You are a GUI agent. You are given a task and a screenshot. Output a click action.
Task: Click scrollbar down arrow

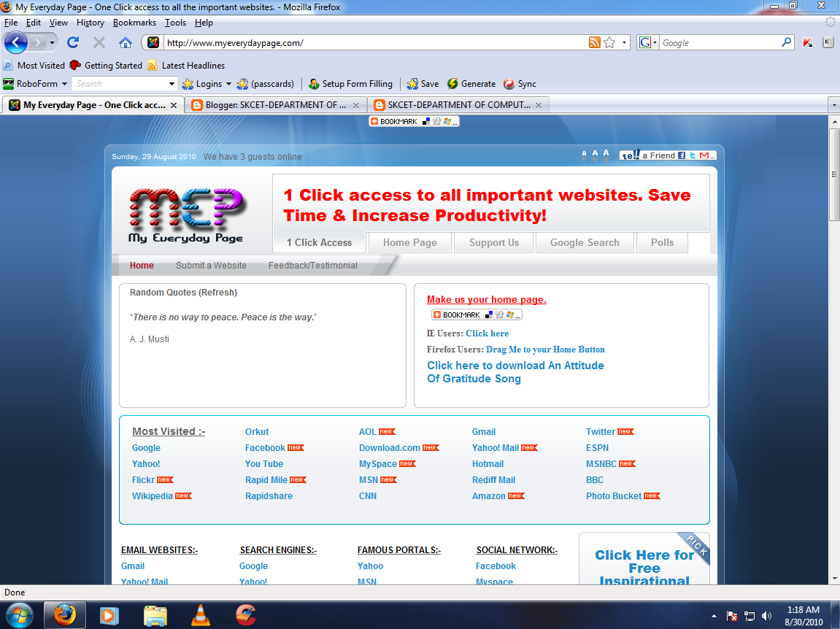click(x=834, y=579)
